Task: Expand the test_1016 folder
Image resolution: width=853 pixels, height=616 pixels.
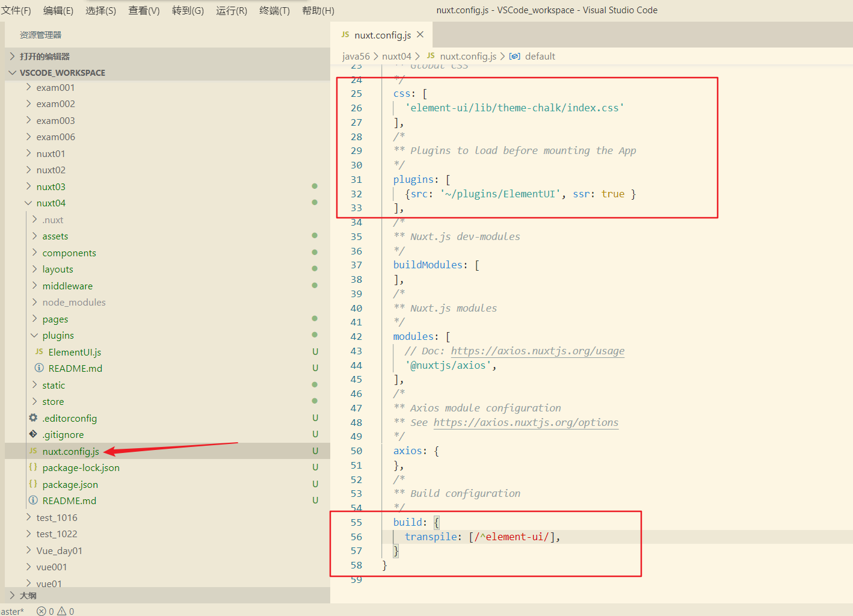Action: pos(28,517)
